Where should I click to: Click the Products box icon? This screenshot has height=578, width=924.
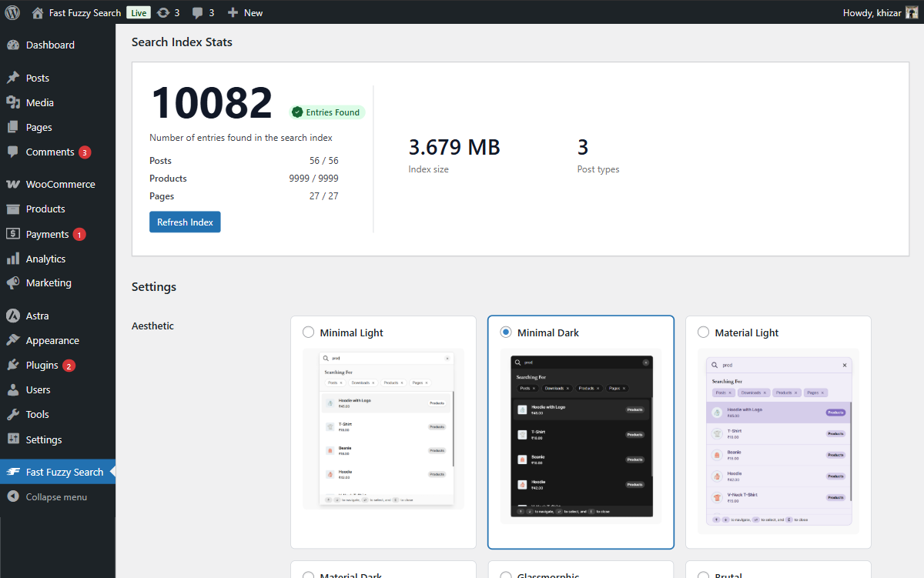(13, 209)
